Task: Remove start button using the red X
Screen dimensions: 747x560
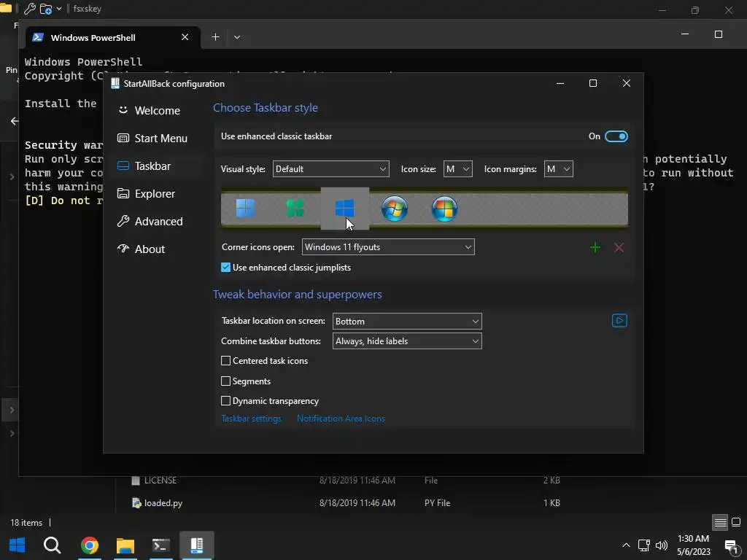Action: point(619,248)
